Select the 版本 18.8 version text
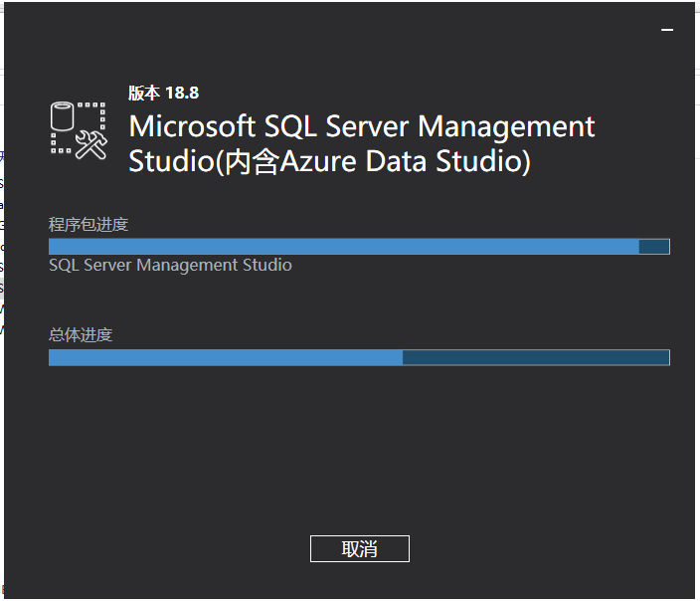This screenshot has width=700, height=601. (x=163, y=93)
